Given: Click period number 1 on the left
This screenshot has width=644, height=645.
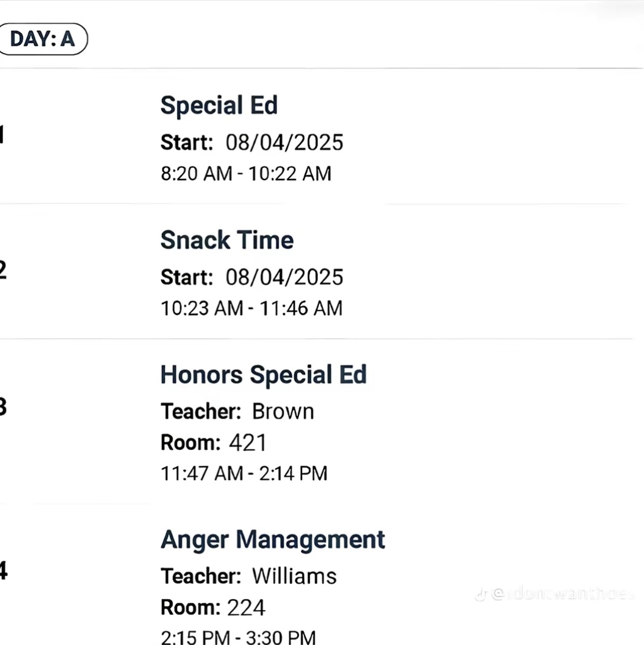Looking at the screenshot, I should [2, 135].
